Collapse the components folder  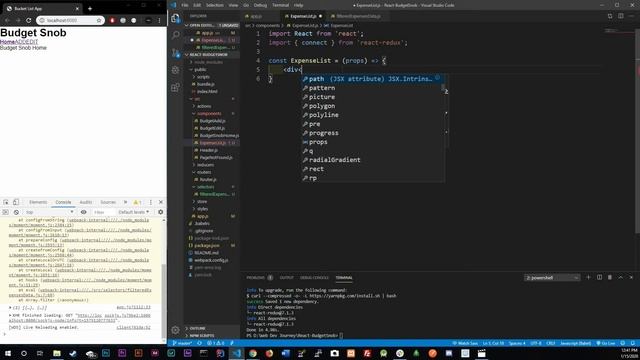coord(209,113)
